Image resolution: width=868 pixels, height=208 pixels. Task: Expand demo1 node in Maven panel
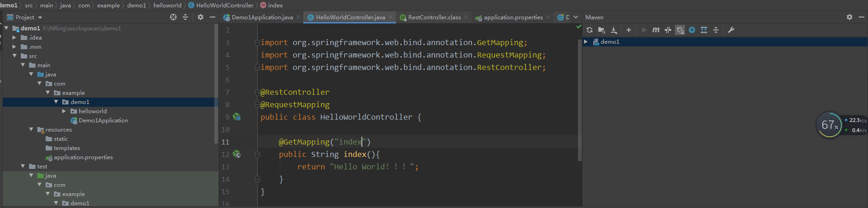coord(586,41)
